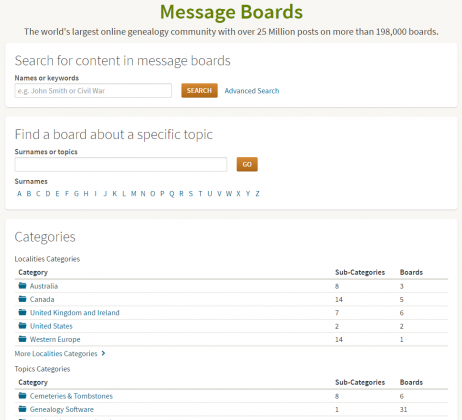Browse surnames starting with B
Image resolution: width=462 pixels, height=420 pixels.
29,194
